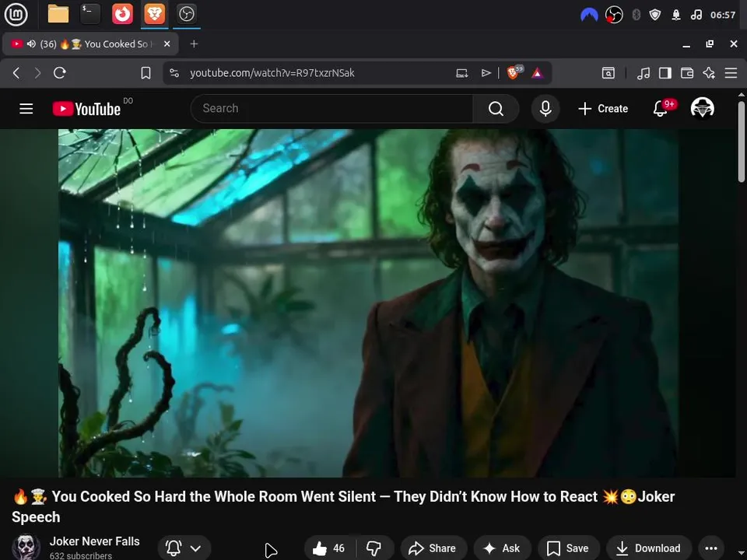Open YouTube notifications bell
747x560 pixels.
[x=661, y=109]
